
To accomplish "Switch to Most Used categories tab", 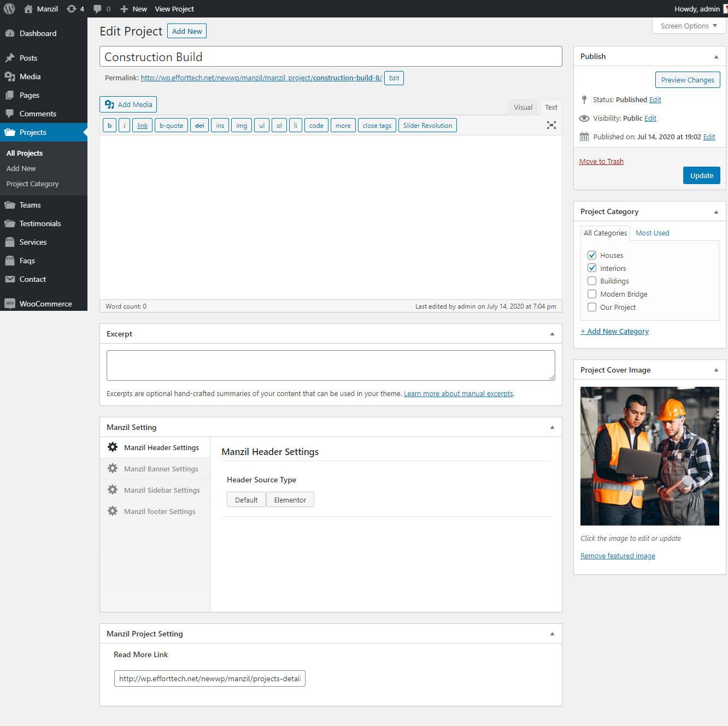I will click(652, 233).
